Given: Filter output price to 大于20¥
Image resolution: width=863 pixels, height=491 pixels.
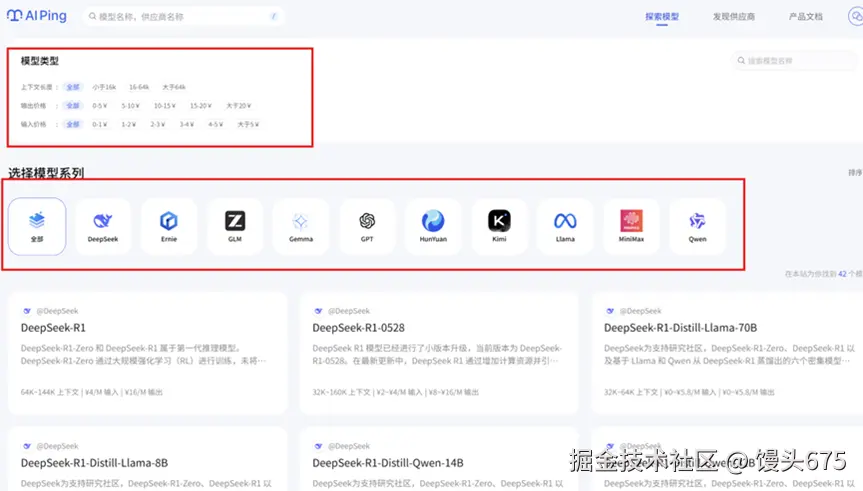Looking at the screenshot, I should point(238,106).
